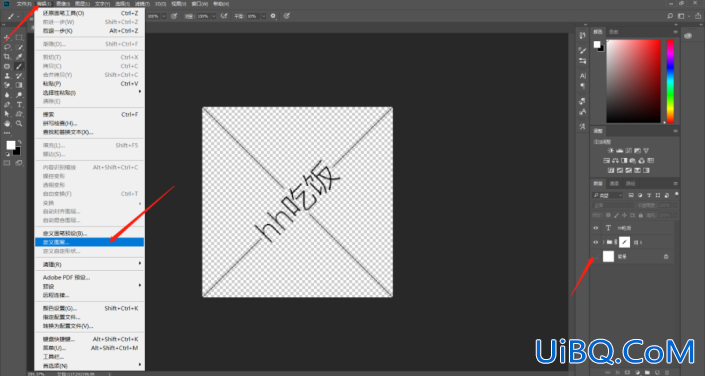Image resolution: width=705 pixels, height=376 pixels.
Task: Select the Dodge tool
Action: (x=19, y=95)
